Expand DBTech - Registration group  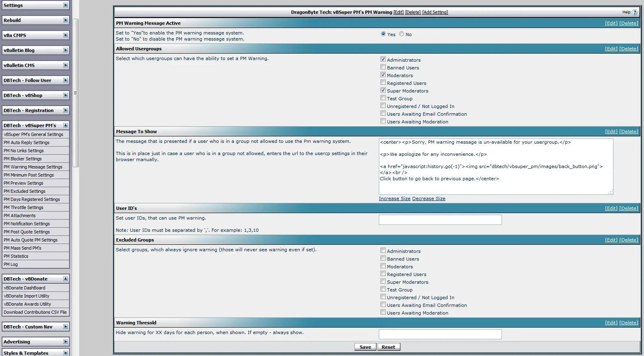pyautogui.click(x=65, y=110)
